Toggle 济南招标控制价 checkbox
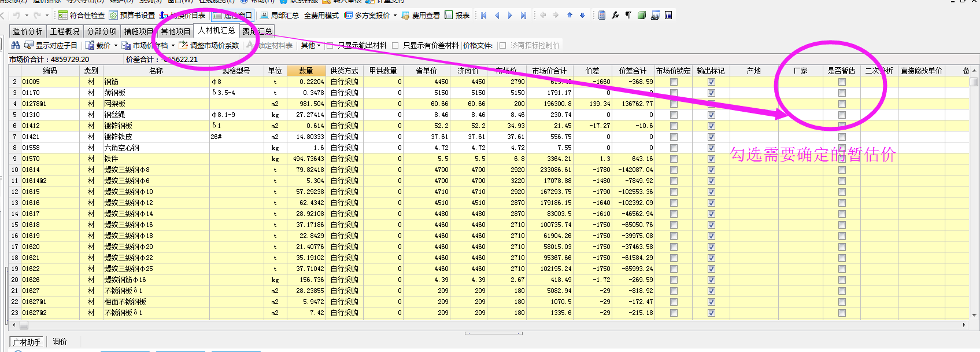 click(502, 45)
